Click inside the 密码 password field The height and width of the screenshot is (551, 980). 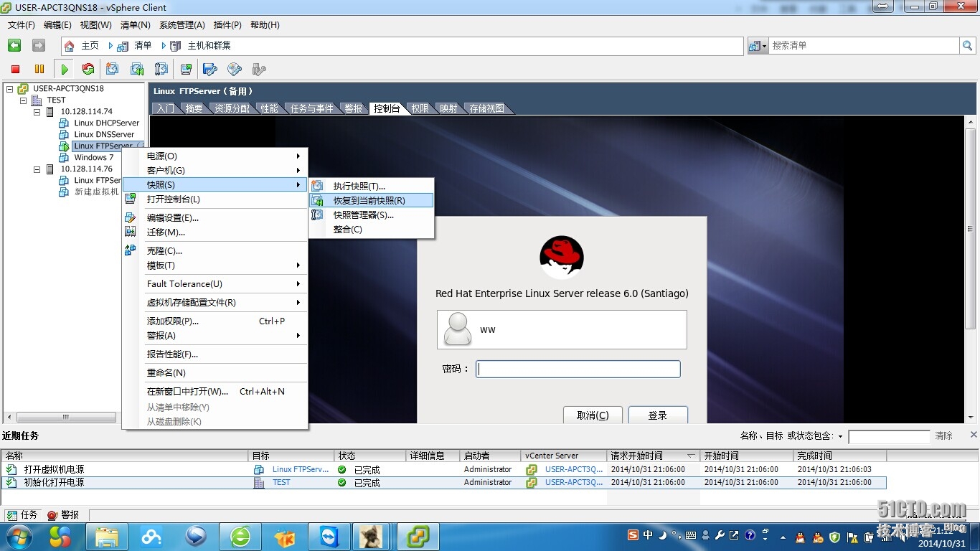[x=578, y=369]
